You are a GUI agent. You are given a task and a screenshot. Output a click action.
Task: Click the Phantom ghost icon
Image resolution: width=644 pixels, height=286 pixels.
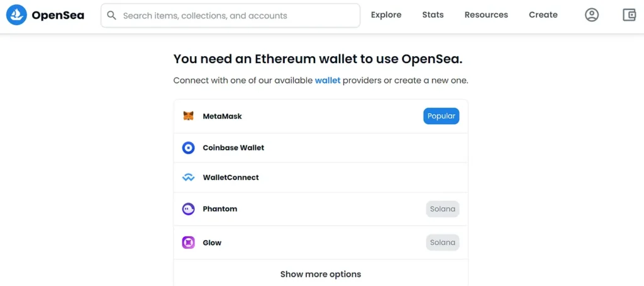pyautogui.click(x=188, y=209)
